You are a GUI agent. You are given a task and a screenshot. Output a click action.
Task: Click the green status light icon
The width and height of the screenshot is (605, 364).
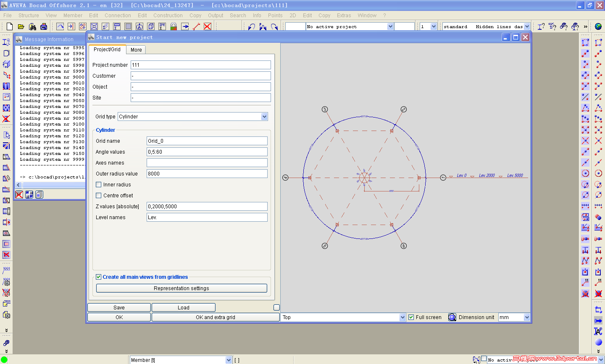click(4, 360)
